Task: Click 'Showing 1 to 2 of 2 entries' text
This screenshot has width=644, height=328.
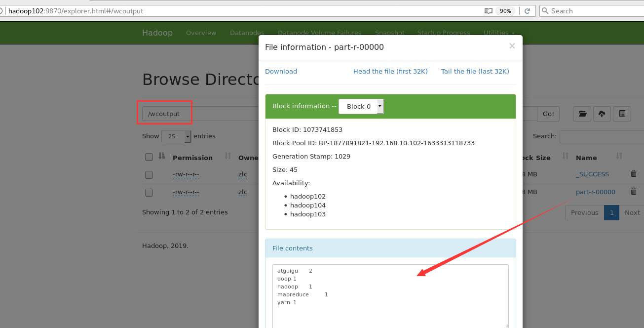Action: pyautogui.click(x=185, y=212)
